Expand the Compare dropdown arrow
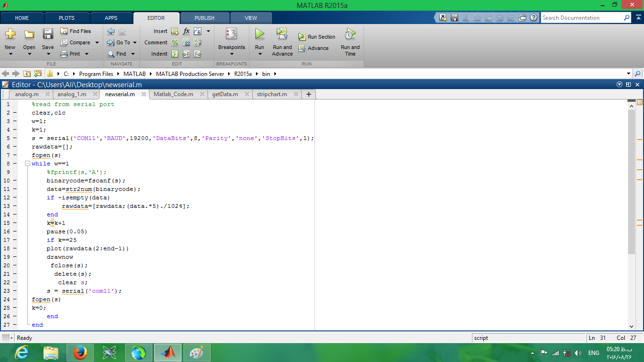The image size is (644, 362). pos(97,42)
